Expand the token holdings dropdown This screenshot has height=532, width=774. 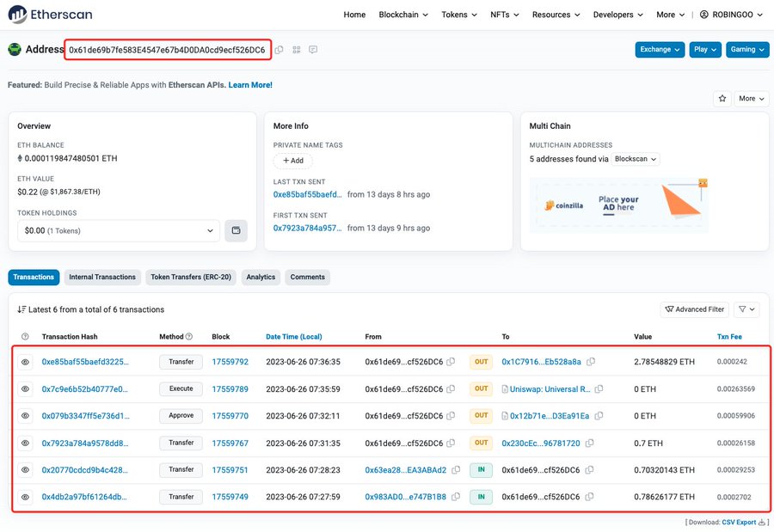pyautogui.click(x=119, y=230)
